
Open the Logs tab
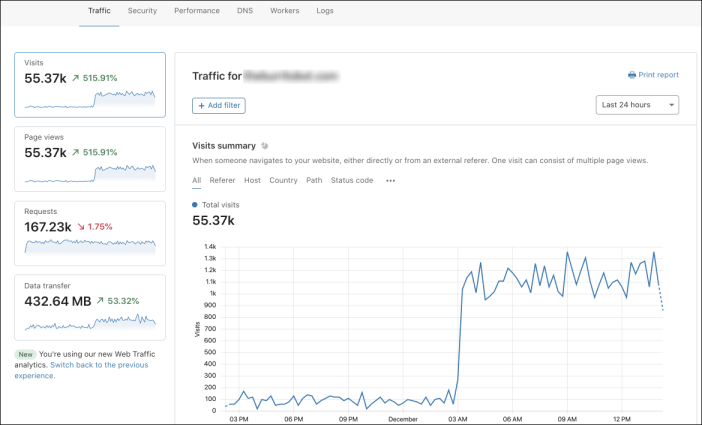[325, 11]
